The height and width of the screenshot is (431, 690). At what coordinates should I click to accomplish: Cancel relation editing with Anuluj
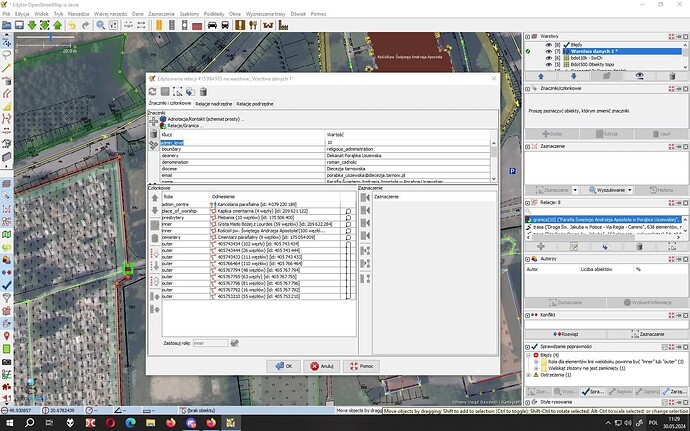tap(321, 366)
